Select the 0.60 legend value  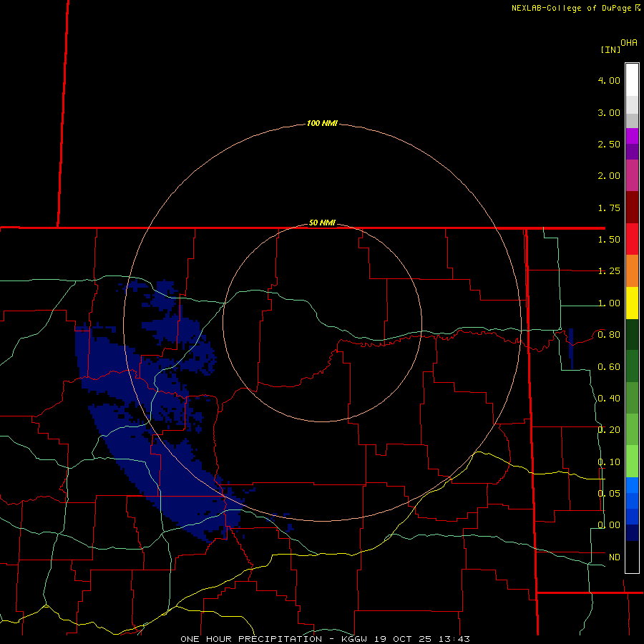[609, 367]
